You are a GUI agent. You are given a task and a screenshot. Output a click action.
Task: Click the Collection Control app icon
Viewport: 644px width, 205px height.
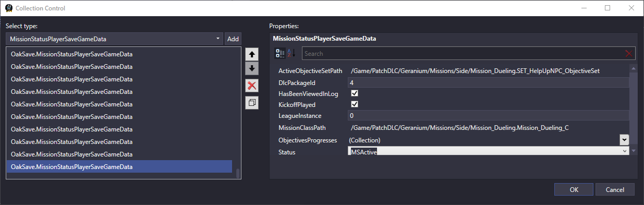9,8
